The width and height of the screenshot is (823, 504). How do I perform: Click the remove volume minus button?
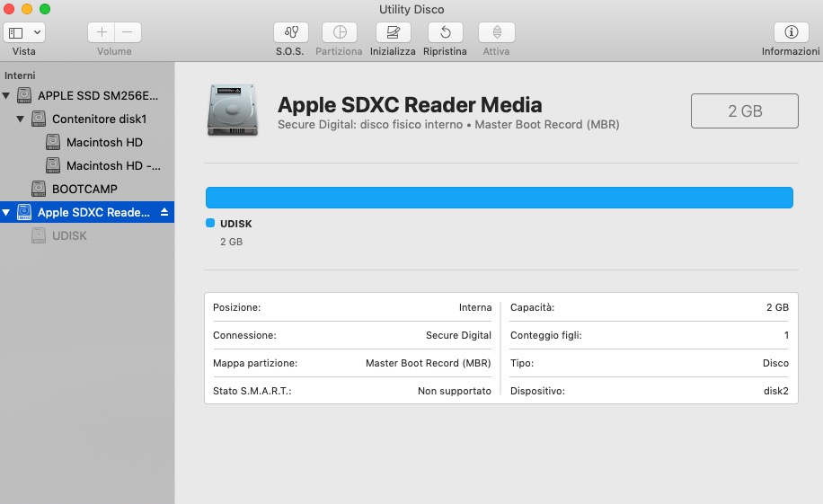[x=128, y=32]
